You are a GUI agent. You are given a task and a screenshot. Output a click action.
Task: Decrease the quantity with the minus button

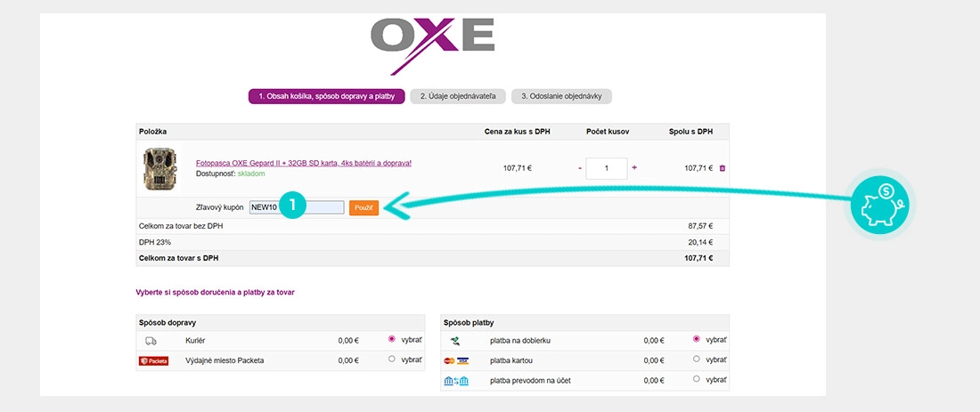coord(580,168)
